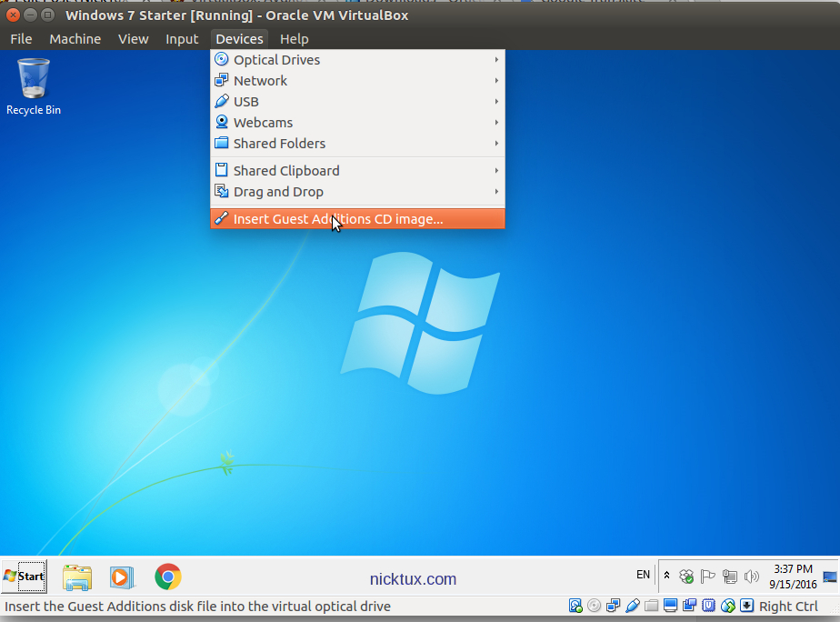Click the volume speaker tray icon

point(752,577)
